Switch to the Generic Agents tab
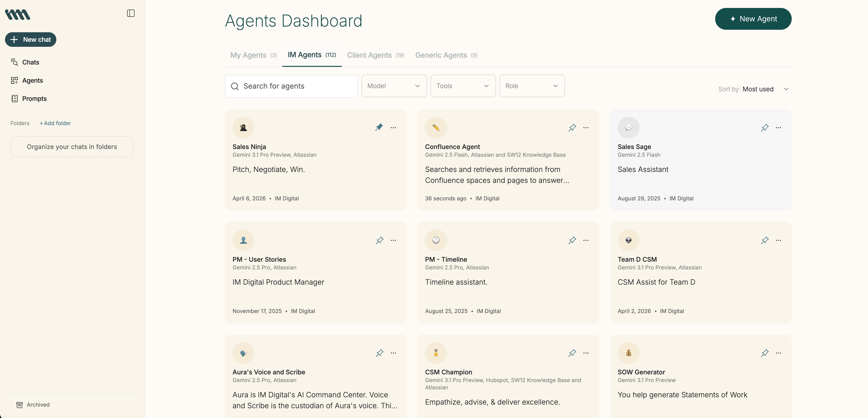The image size is (868, 418). (x=446, y=55)
